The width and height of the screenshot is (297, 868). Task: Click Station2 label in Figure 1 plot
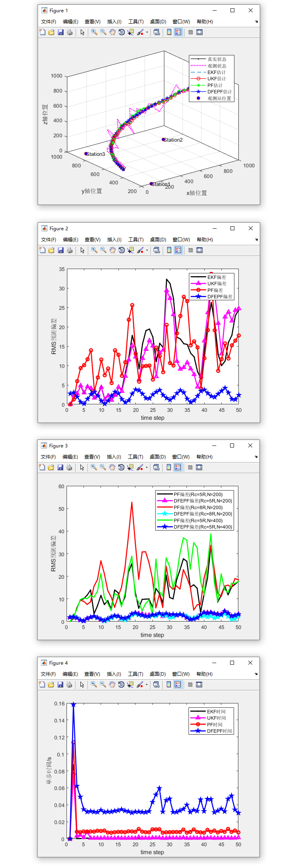click(x=173, y=140)
